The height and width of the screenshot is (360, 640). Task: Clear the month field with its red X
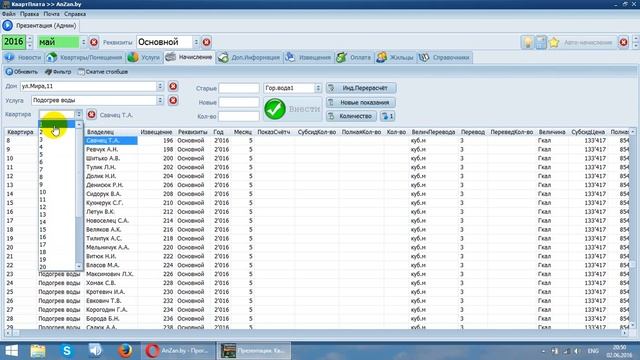[x=94, y=42]
